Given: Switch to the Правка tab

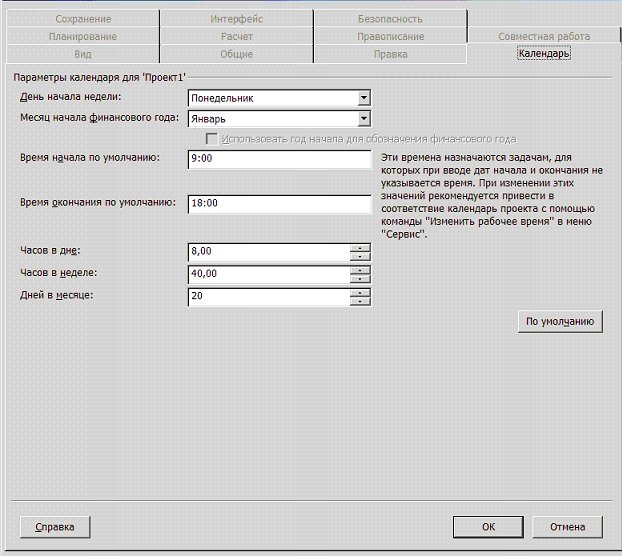Looking at the screenshot, I should [390, 54].
